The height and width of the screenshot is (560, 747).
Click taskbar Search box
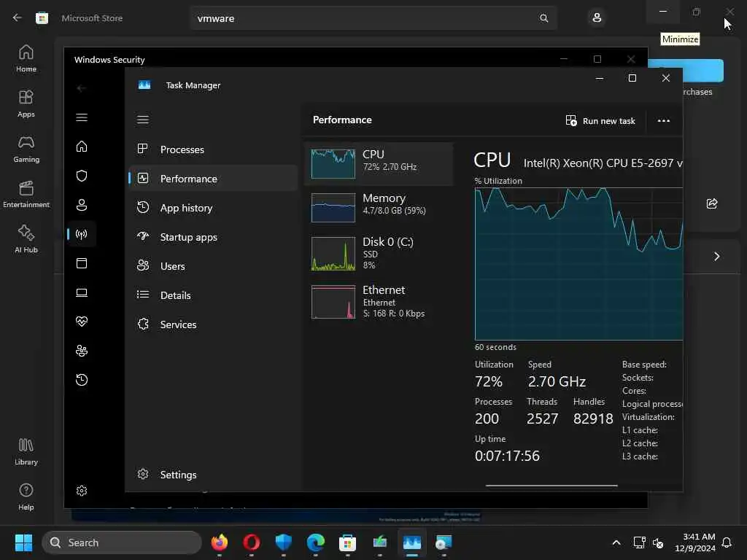pyautogui.click(x=122, y=542)
